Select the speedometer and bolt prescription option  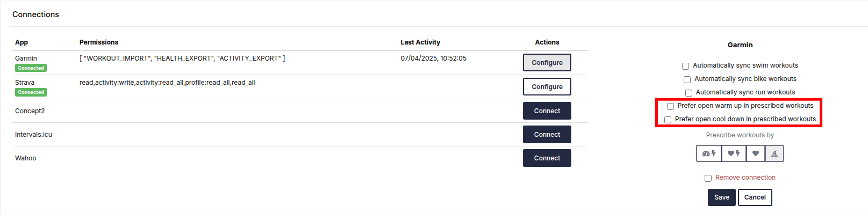pos(709,153)
